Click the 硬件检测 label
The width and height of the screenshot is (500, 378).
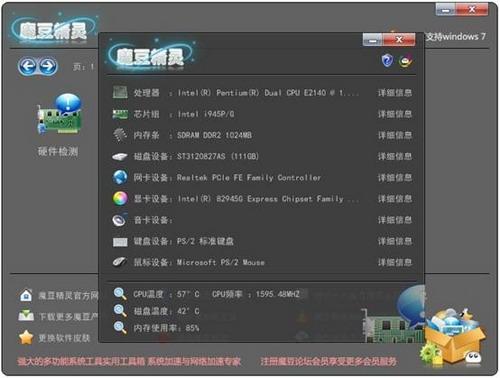(58, 152)
